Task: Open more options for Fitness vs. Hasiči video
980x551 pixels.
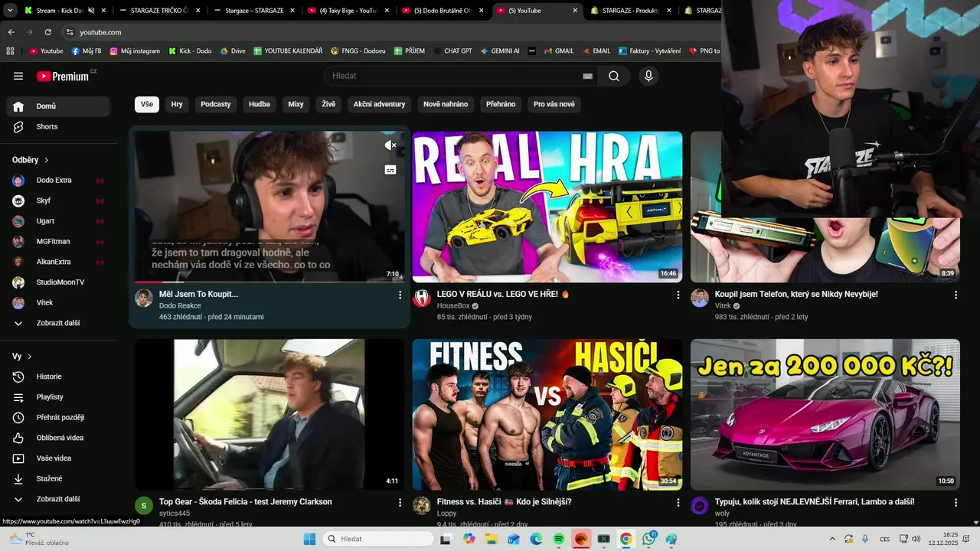Action: [678, 503]
